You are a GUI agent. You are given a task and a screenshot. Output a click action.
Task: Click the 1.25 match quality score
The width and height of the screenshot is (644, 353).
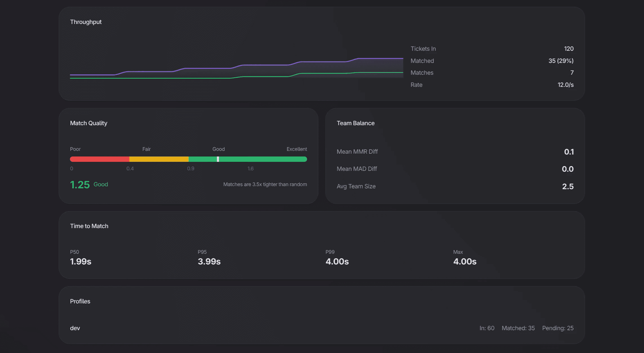click(80, 185)
